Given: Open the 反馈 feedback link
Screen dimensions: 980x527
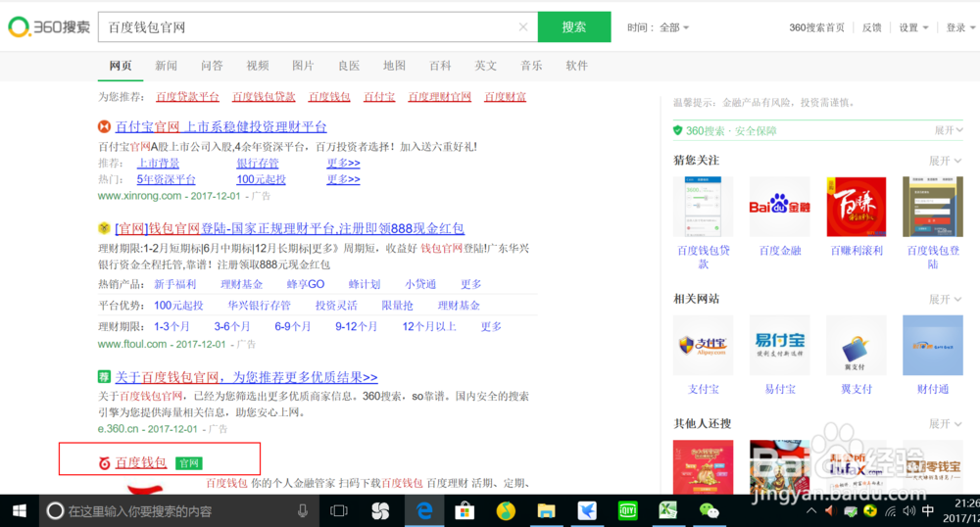Looking at the screenshot, I should tap(871, 27).
